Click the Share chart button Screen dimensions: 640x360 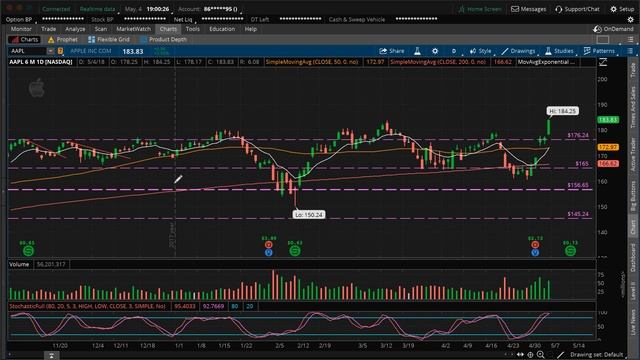(x=392, y=51)
